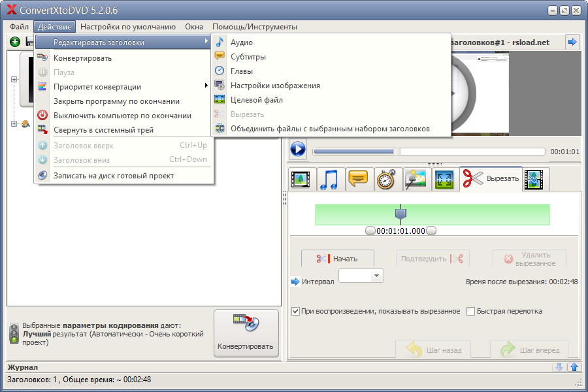Expand the lower tree node
Viewport: 588px width, 392px height.
coord(14,123)
